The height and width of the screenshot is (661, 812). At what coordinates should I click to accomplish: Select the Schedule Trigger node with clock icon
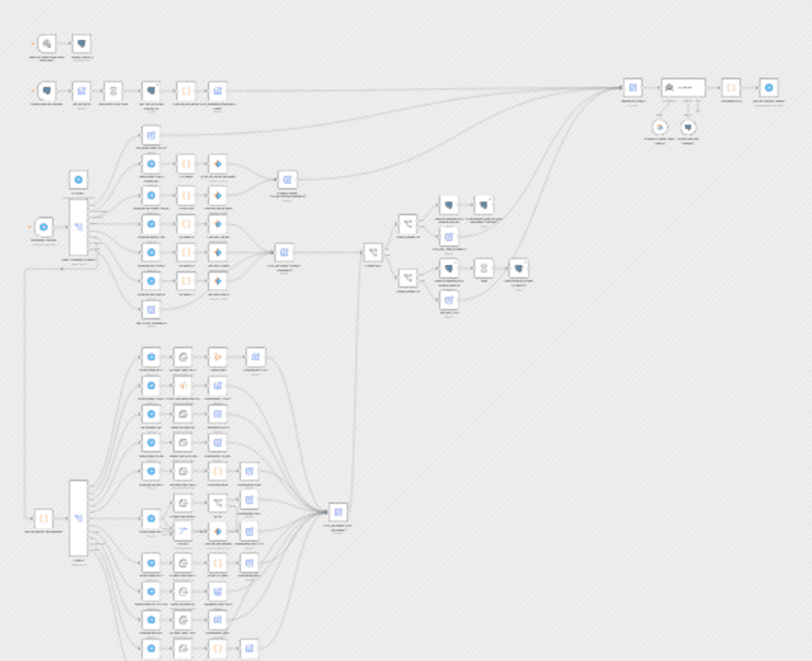click(x=47, y=44)
